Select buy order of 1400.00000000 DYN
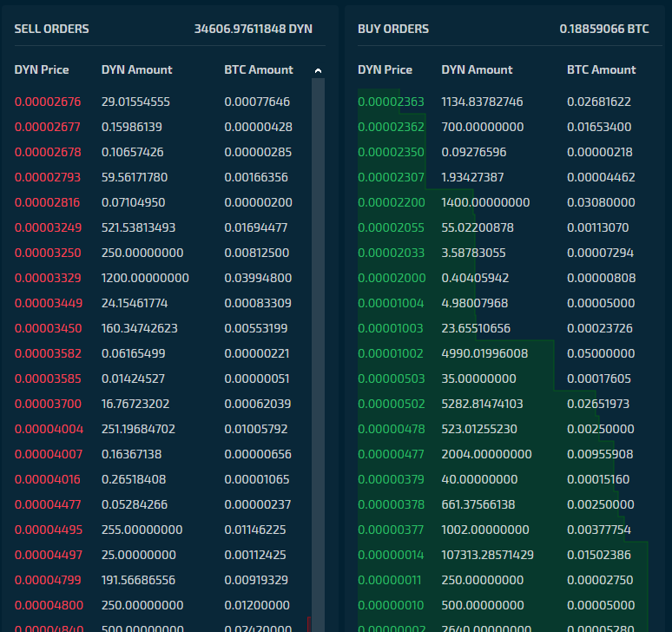Screen dimensions: 672x632 click(x=504, y=202)
